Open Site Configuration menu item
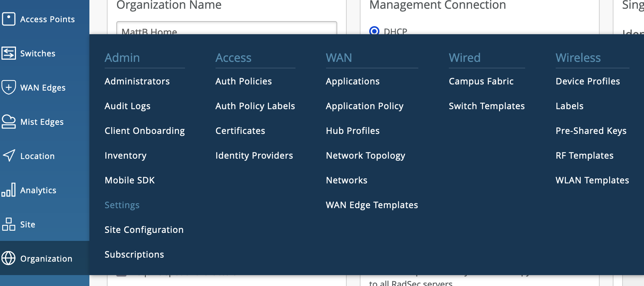 click(x=144, y=230)
